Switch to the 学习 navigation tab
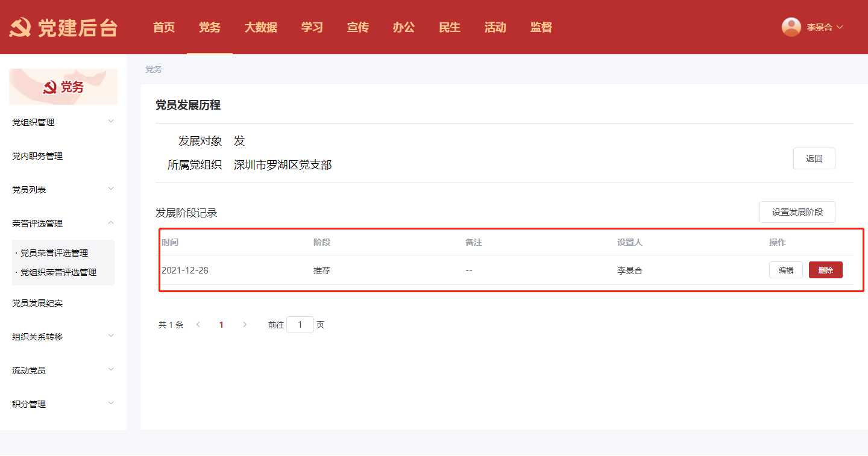Viewport: 868px width, 456px height. tap(312, 27)
